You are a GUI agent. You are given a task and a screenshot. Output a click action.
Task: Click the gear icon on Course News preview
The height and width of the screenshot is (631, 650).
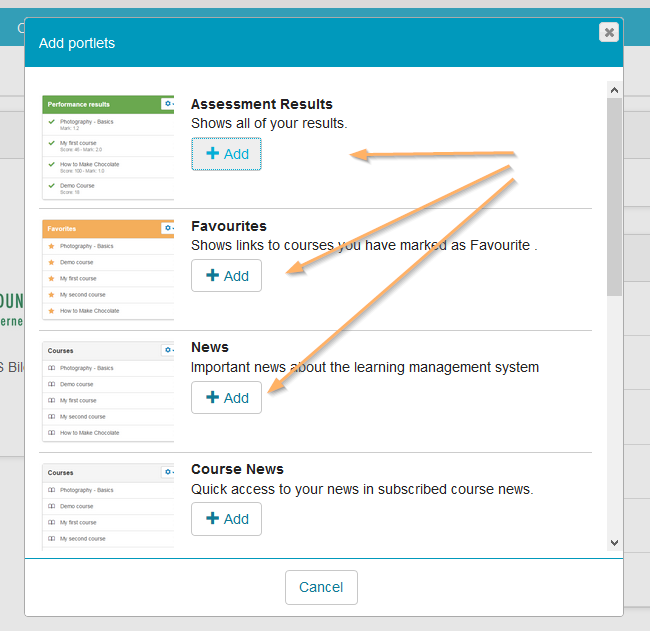click(x=167, y=472)
